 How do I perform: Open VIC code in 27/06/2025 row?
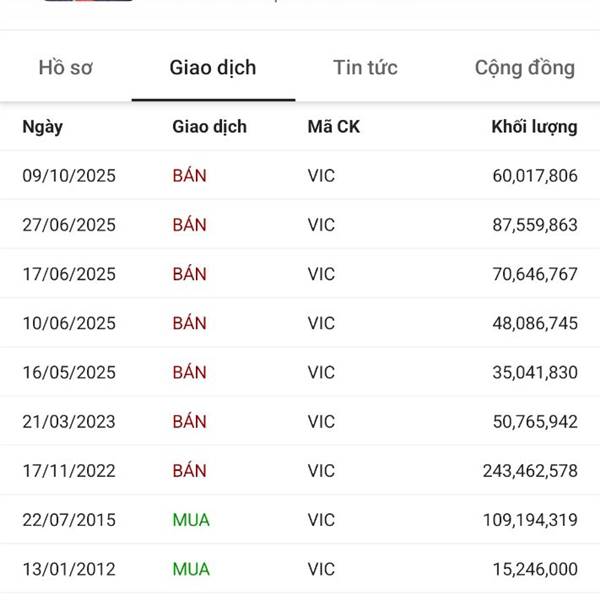tap(321, 225)
